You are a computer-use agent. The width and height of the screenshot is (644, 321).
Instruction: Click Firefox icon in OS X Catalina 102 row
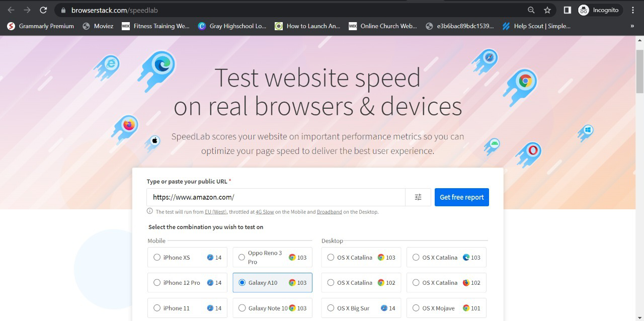coord(466,283)
